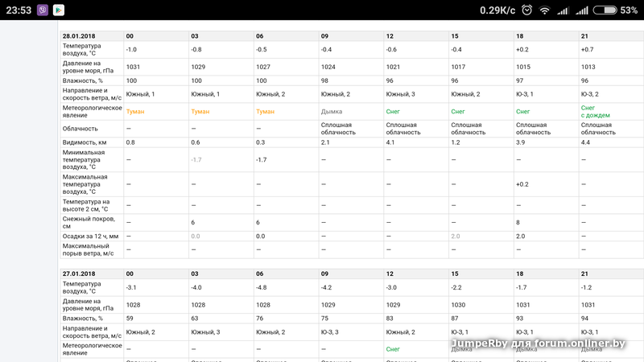Select the 'Снег' phenomenon at 12 on 27.01.2018

click(x=393, y=349)
